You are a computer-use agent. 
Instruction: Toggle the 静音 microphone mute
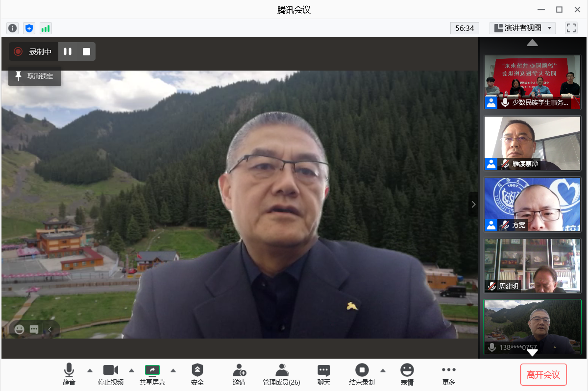coord(69,374)
